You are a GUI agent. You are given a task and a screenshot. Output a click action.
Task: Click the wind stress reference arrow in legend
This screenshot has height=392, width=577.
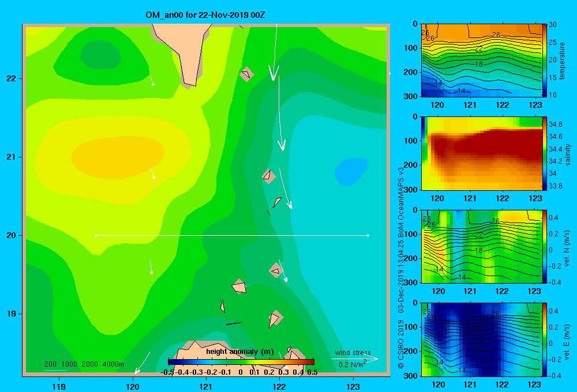click(x=355, y=359)
